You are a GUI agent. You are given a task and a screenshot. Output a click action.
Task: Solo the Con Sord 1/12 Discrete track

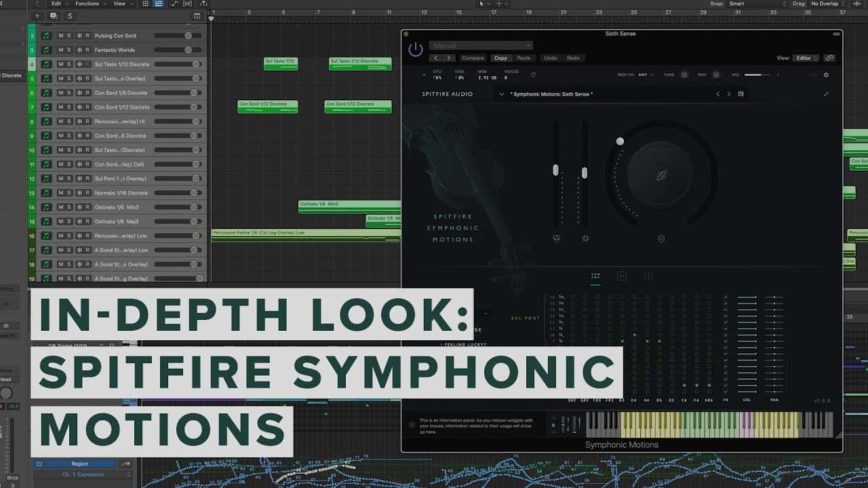click(x=70, y=107)
